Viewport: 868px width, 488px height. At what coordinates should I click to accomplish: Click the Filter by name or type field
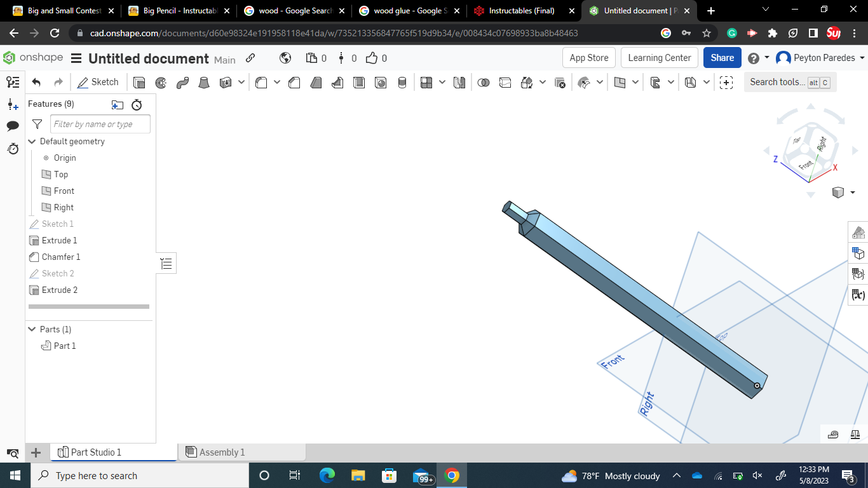(100, 124)
